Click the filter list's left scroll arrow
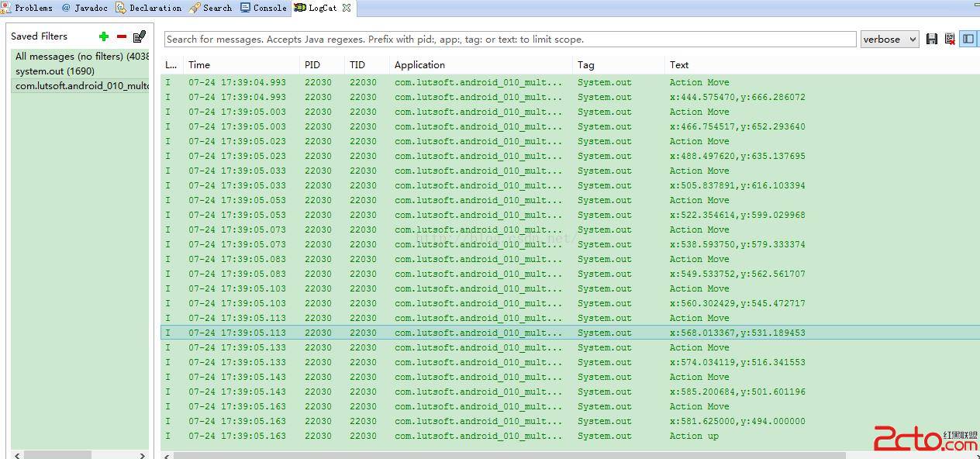980x459 pixels. (x=17, y=455)
